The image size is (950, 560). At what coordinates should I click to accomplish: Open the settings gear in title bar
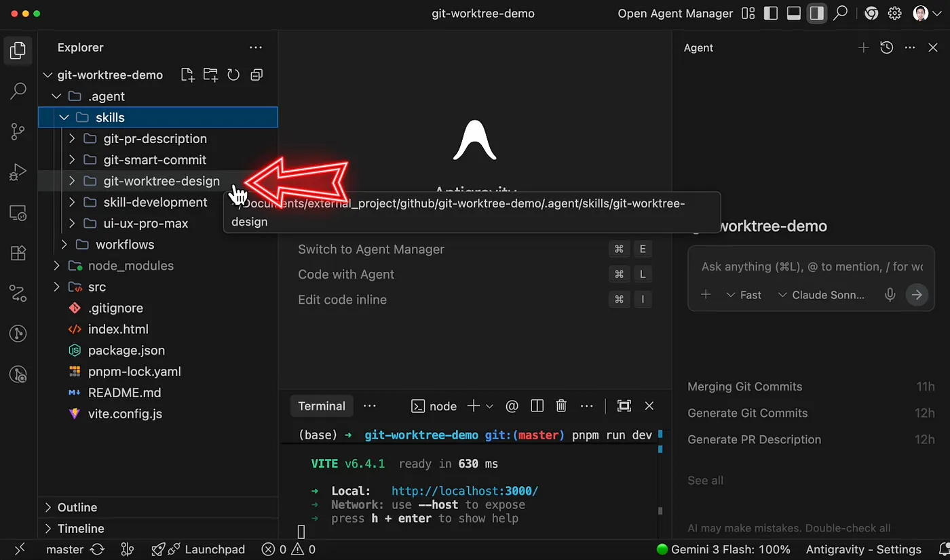(x=895, y=14)
